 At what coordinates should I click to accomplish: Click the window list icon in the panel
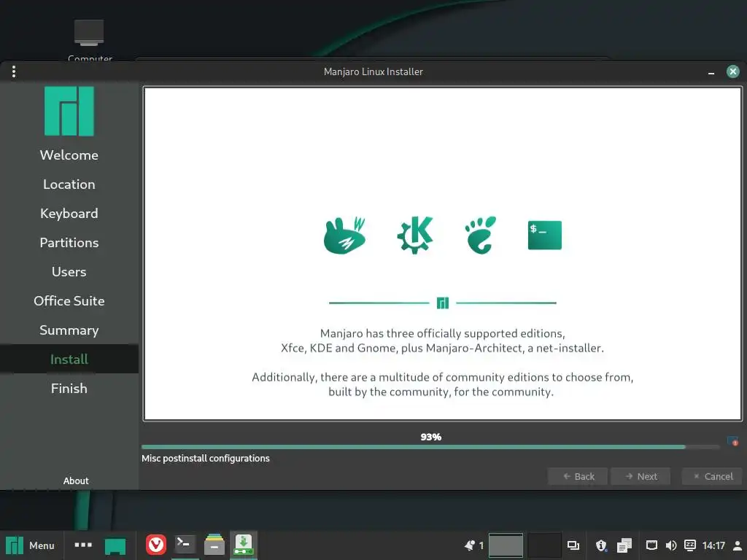(x=573, y=545)
